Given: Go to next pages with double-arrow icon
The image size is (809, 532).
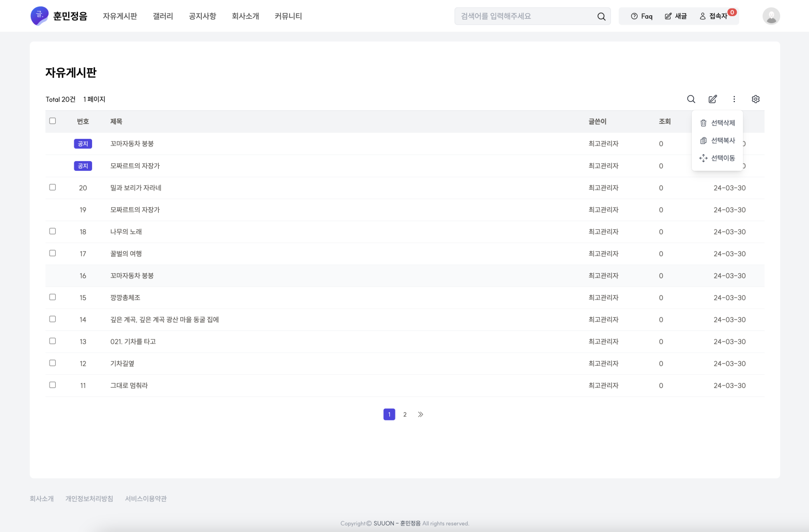Looking at the screenshot, I should pos(420,414).
